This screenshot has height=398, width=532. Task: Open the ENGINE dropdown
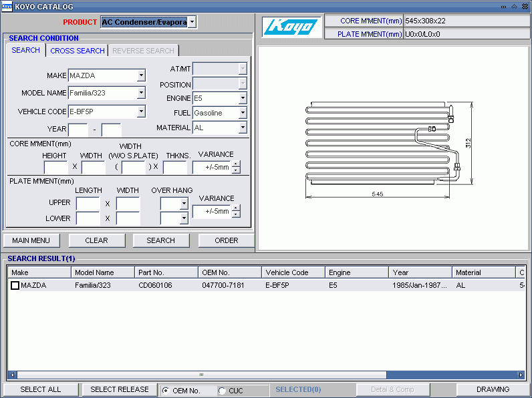pyautogui.click(x=243, y=98)
